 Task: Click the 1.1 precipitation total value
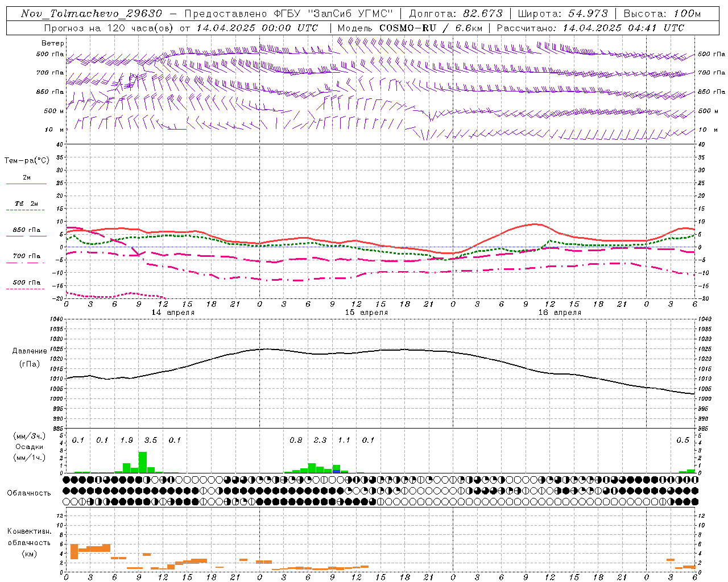coord(344,440)
